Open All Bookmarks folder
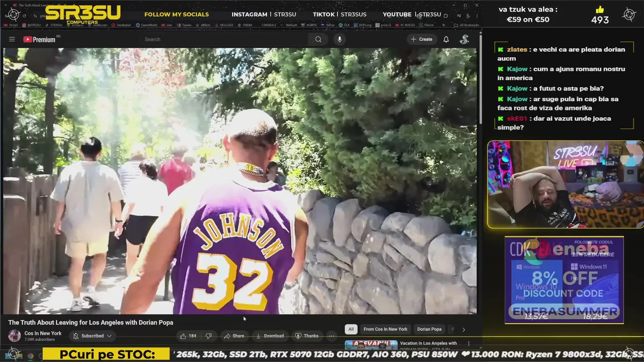This screenshot has width=644, height=362. point(466,25)
